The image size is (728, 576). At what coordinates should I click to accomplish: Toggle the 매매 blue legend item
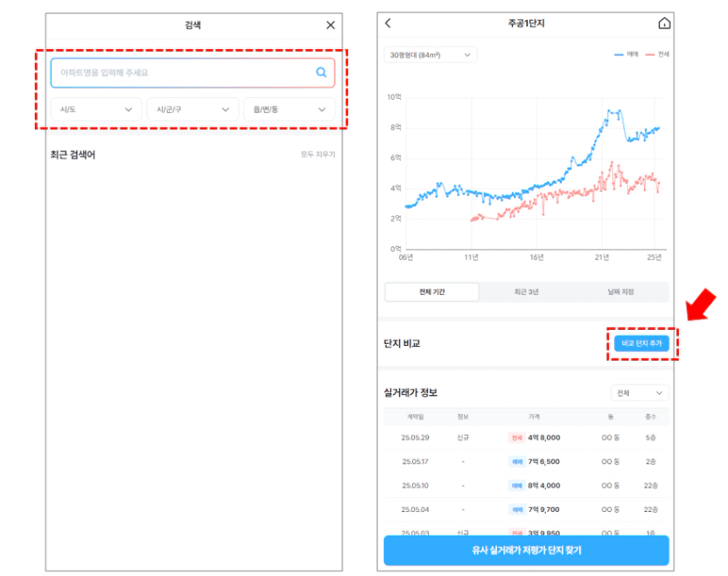pyautogui.click(x=626, y=54)
